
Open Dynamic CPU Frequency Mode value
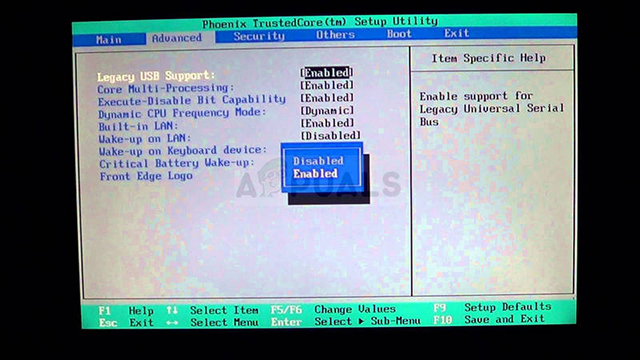pos(327,111)
